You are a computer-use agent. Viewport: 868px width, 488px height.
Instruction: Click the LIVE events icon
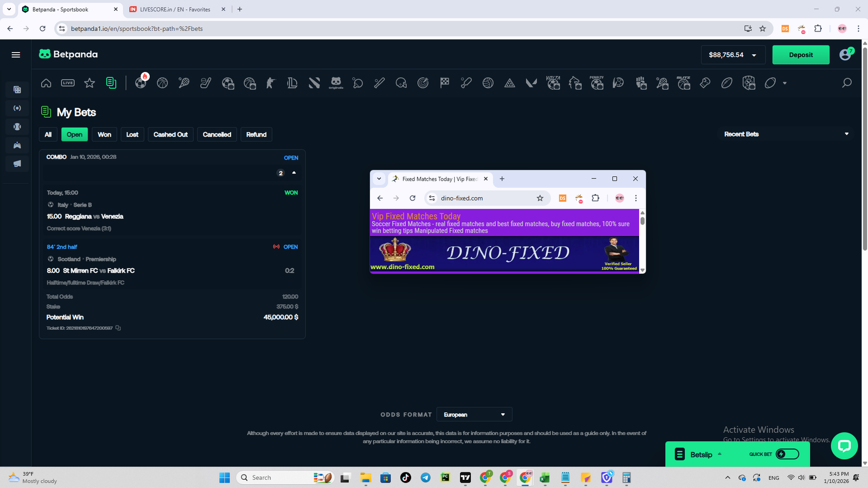click(x=68, y=83)
